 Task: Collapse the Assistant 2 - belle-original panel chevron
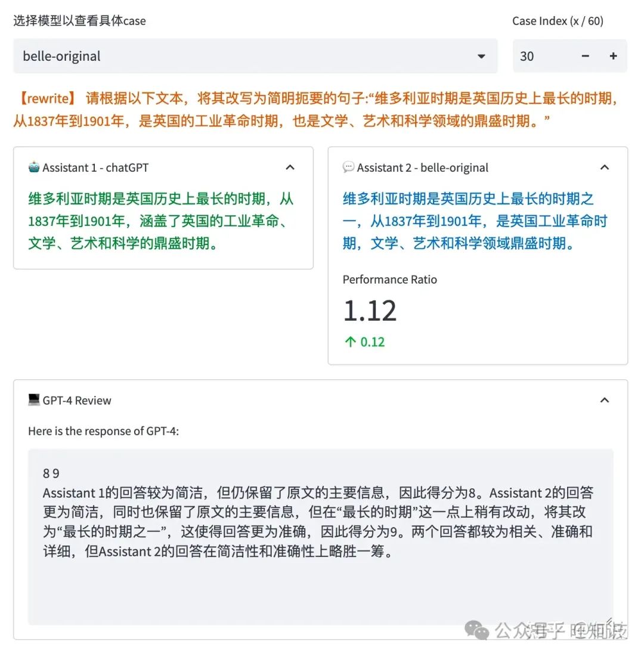tap(604, 167)
